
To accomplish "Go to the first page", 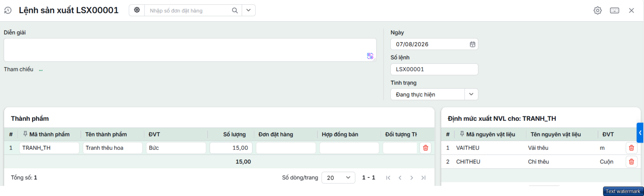I will pyautogui.click(x=388, y=178).
